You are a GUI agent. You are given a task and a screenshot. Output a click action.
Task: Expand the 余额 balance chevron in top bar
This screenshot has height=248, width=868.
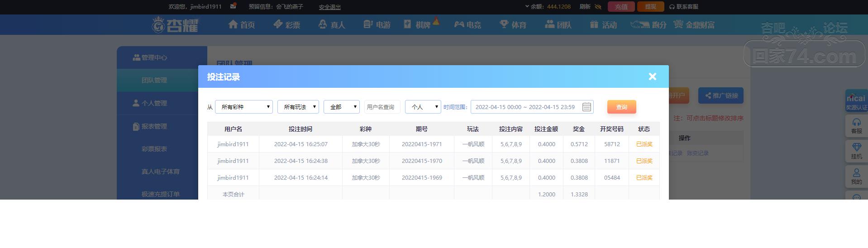(527, 6)
